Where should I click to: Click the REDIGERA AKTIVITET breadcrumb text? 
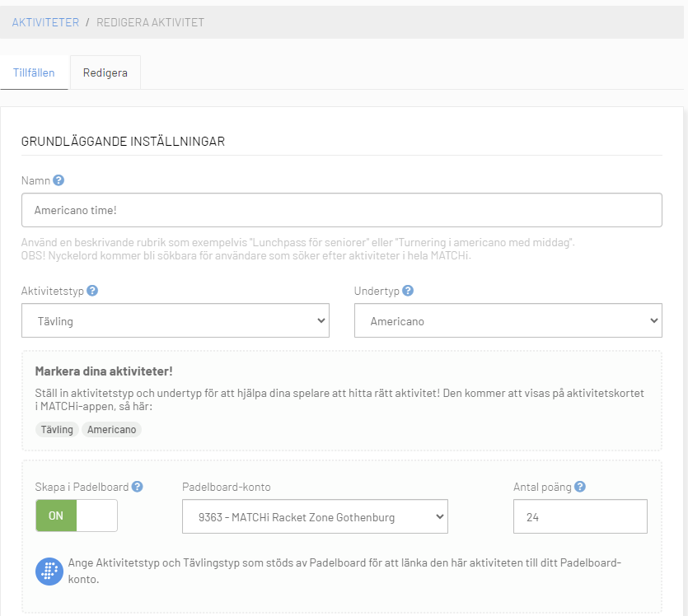click(x=150, y=22)
